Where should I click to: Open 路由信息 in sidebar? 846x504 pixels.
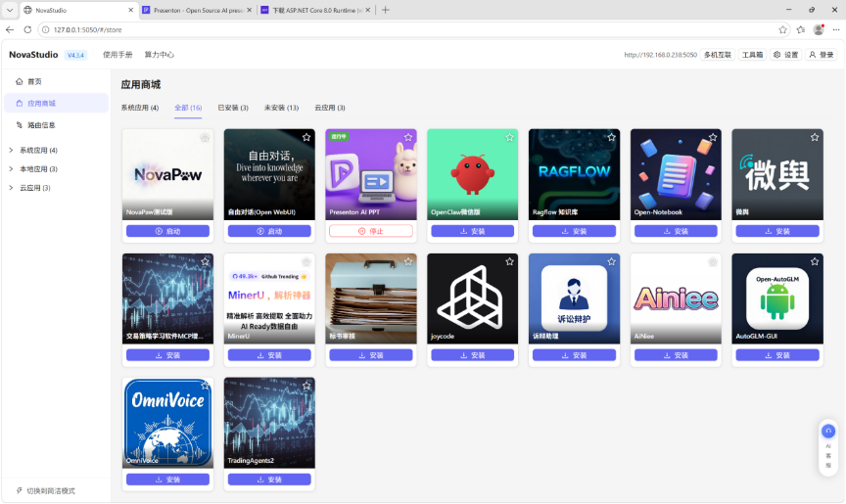point(56,125)
